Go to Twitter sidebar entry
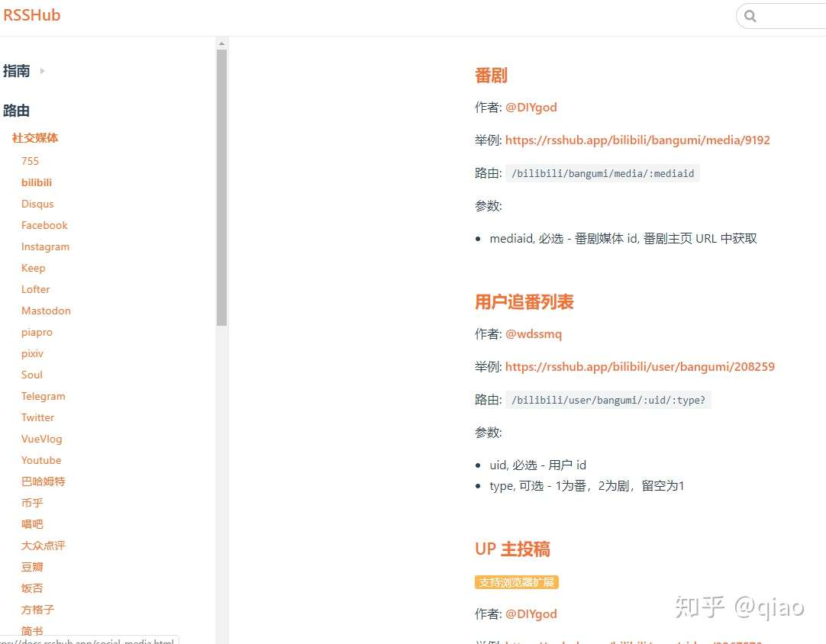 (37, 417)
